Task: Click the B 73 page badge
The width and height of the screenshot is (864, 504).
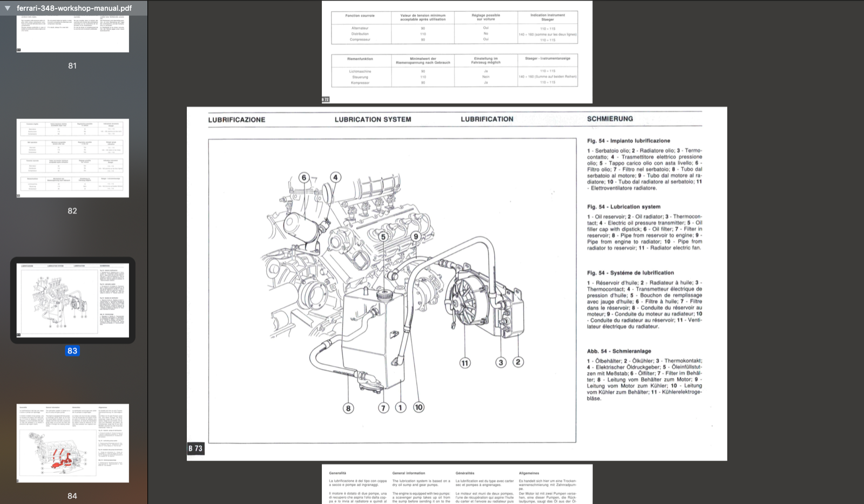Action: click(195, 448)
